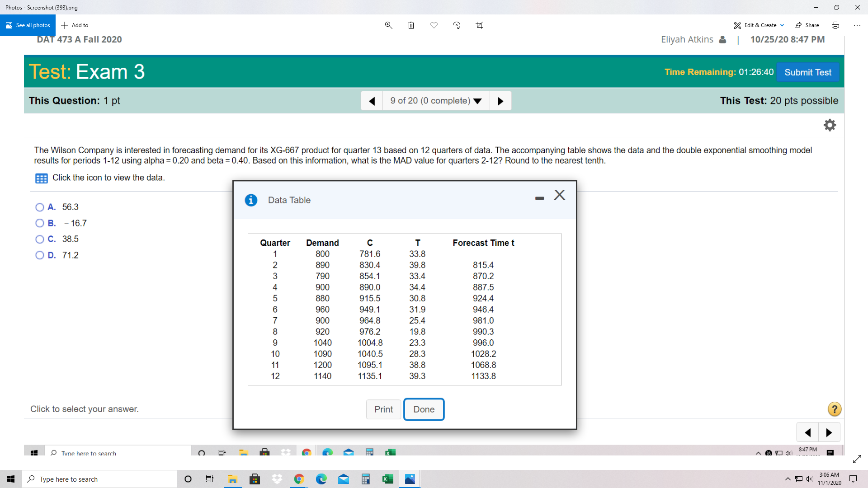Screen dimensions: 868x488
Task: Open Microsoft Store from the taskbar
Action: point(255,479)
